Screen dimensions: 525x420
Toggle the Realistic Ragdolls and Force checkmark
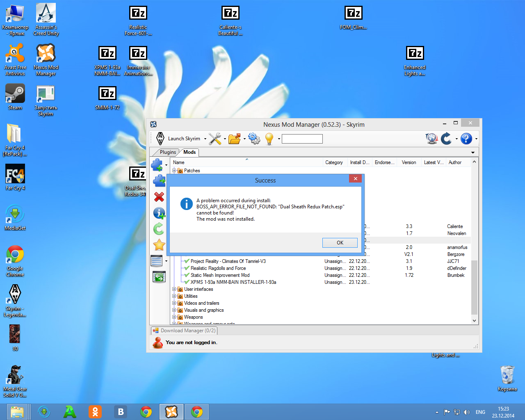coord(187,268)
